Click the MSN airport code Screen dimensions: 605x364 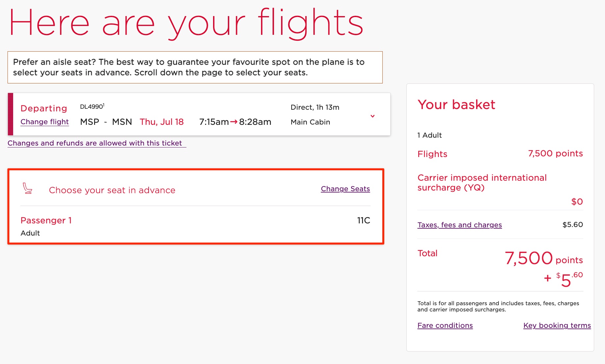click(x=122, y=122)
